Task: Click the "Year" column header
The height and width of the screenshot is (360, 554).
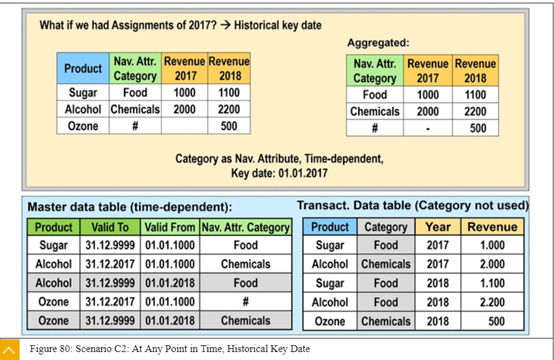Action: (x=438, y=227)
